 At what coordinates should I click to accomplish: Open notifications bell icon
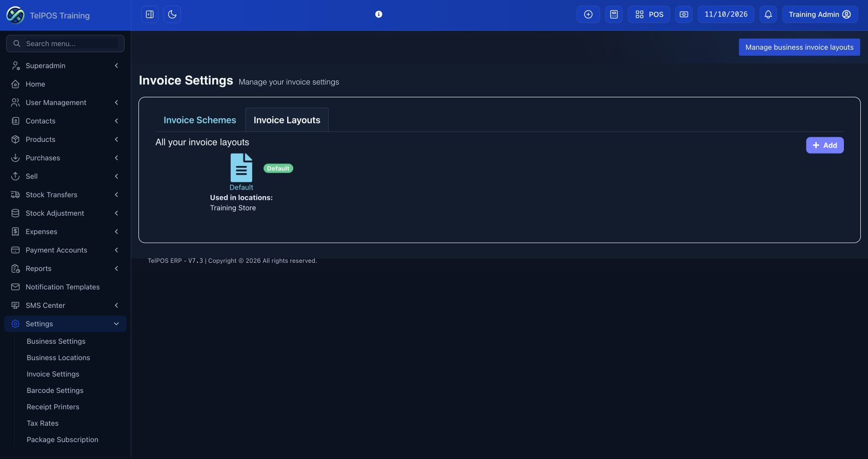click(x=768, y=14)
